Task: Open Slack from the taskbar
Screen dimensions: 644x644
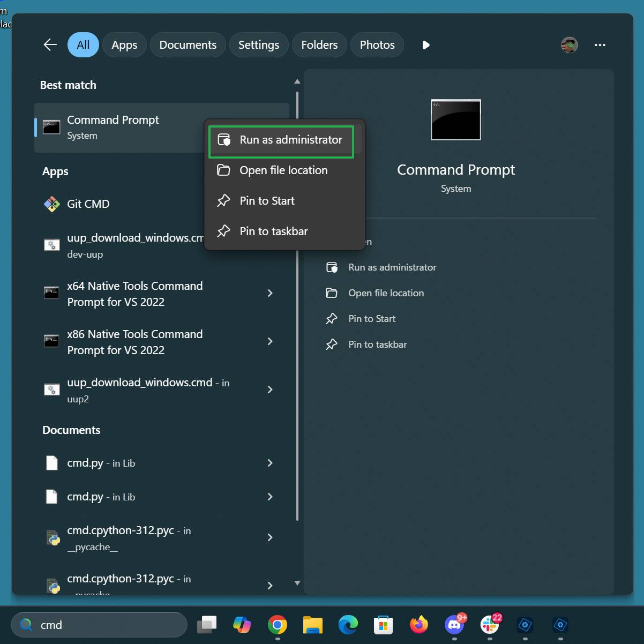Action: [x=490, y=625]
